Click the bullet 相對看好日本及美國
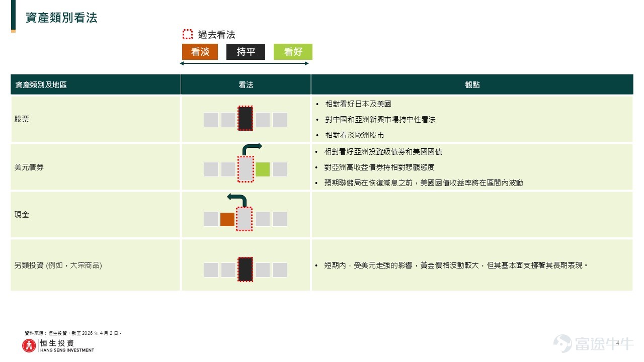This screenshot has height=362, width=644. [x=358, y=104]
